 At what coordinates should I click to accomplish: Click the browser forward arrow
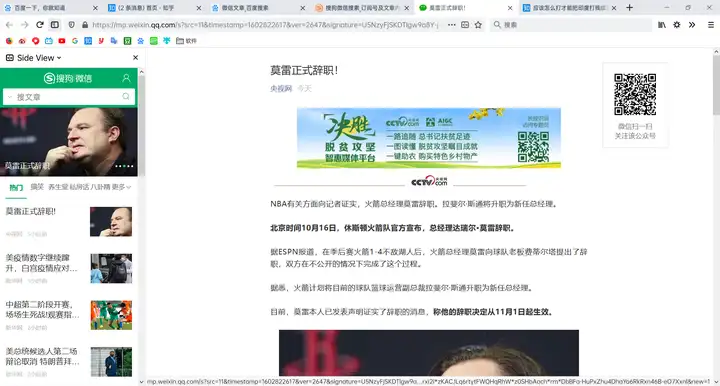(24, 25)
